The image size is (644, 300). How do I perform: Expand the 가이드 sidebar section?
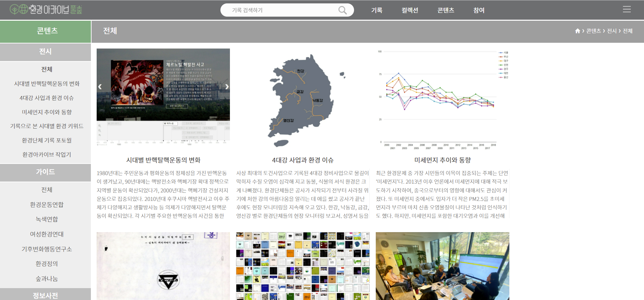45,172
